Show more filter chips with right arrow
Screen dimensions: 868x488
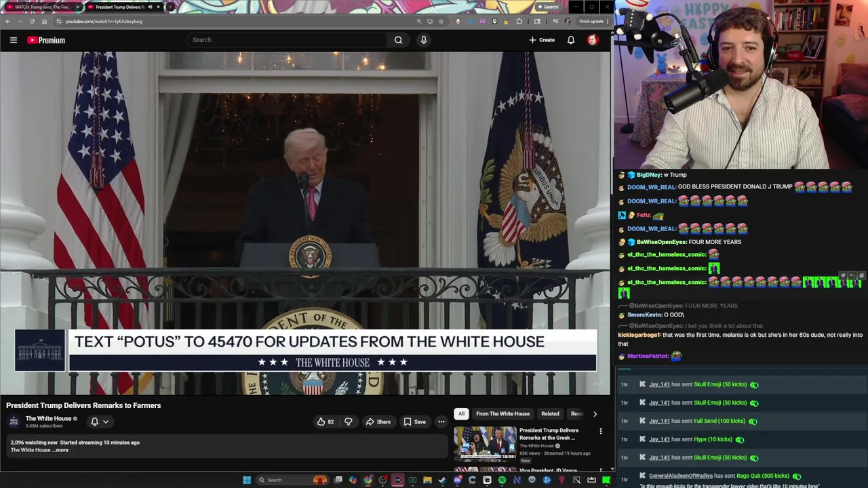coord(595,413)
